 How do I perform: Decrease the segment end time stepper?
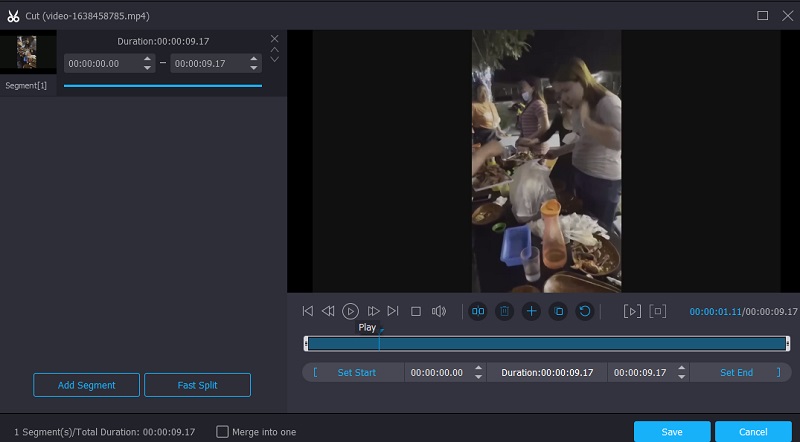254,68
